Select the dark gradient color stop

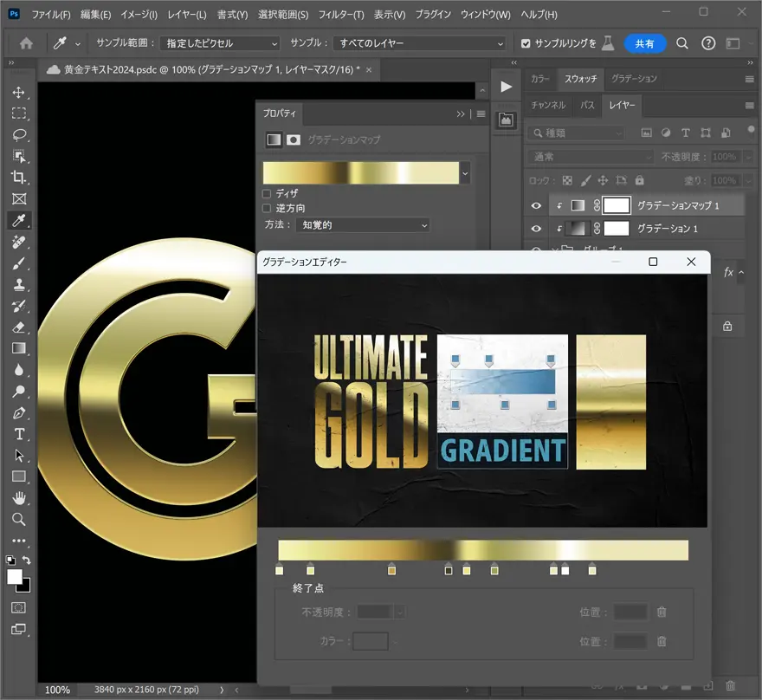(449, 570)
